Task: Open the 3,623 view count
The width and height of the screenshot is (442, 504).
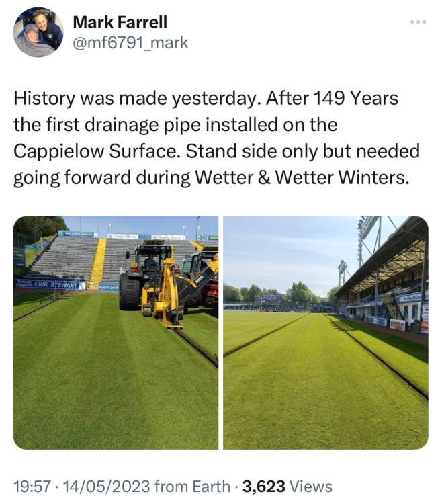Action: click(x=264, y=487)
